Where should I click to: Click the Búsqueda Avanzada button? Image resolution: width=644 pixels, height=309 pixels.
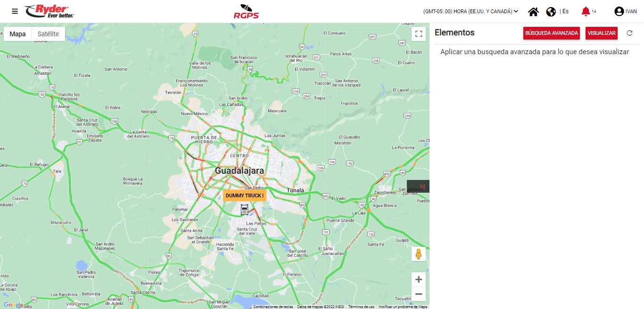click(552, 33)
